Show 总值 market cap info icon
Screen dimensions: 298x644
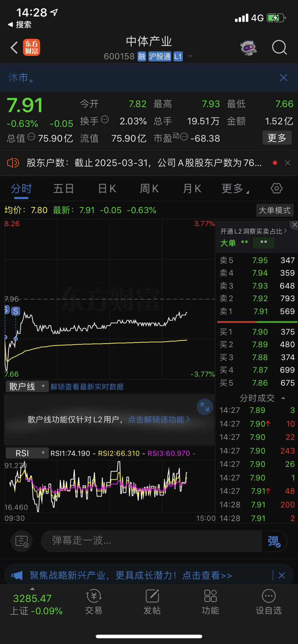pyautogui.click(x=31, y=137)
